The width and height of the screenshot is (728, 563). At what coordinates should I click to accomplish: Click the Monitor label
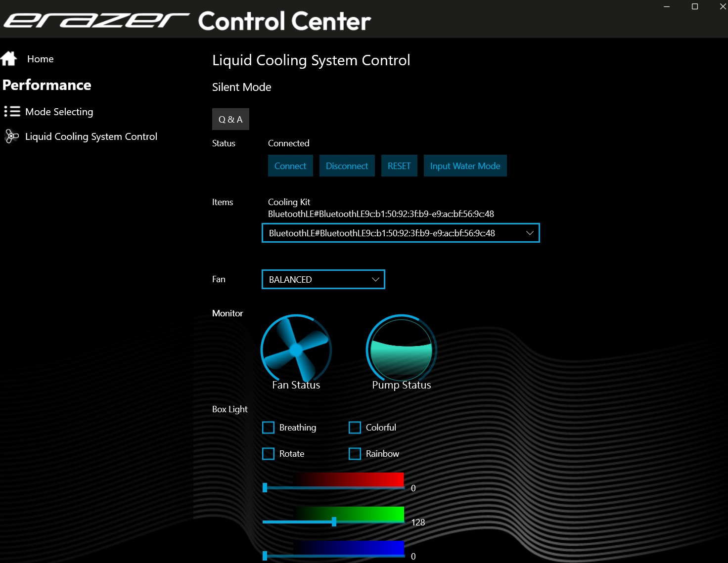tap(227, 313)
